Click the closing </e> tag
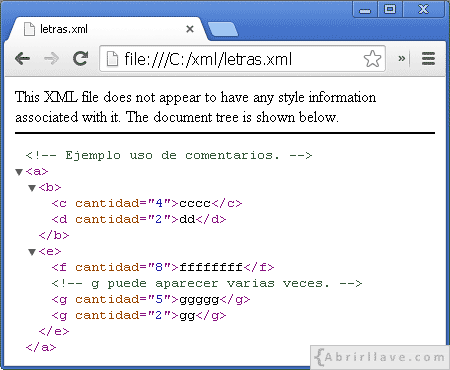 54,331
